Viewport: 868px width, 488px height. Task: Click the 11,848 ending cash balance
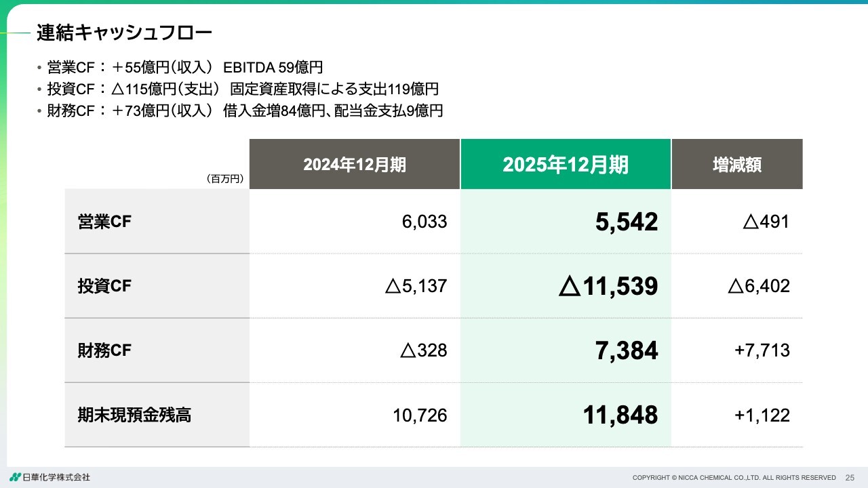(620, 415)
